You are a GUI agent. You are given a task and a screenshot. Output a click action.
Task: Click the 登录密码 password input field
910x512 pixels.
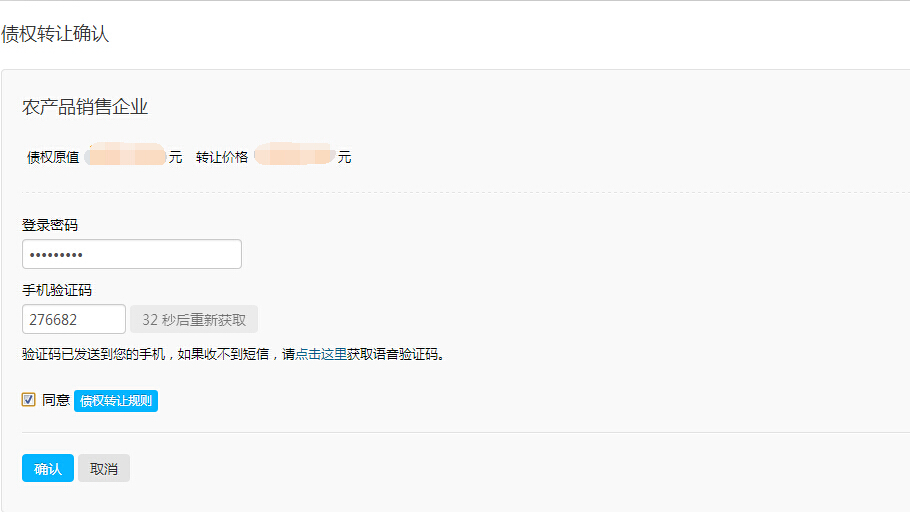pos(131,254)
